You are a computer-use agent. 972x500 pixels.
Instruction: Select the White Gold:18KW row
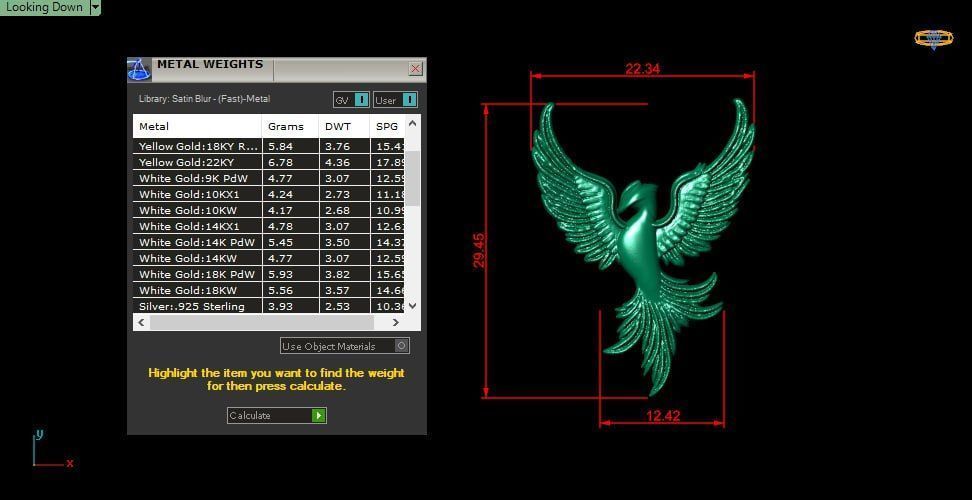click(269, 290)
